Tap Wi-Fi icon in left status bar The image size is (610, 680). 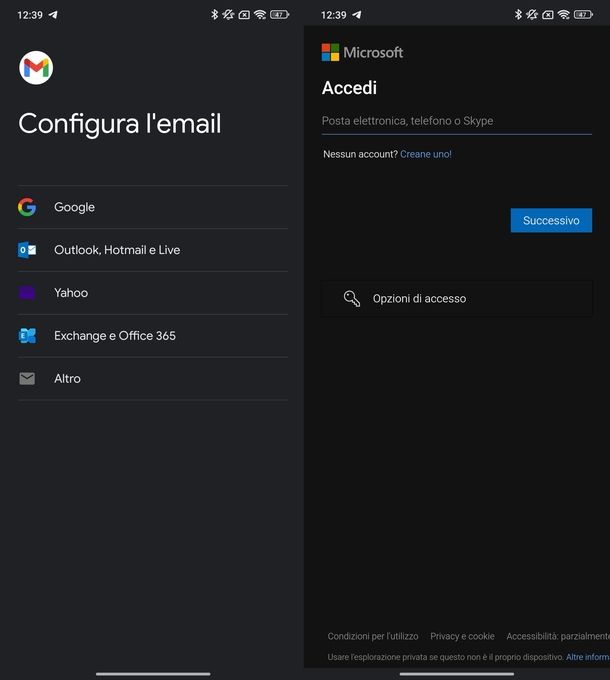(x=260, y=15)
